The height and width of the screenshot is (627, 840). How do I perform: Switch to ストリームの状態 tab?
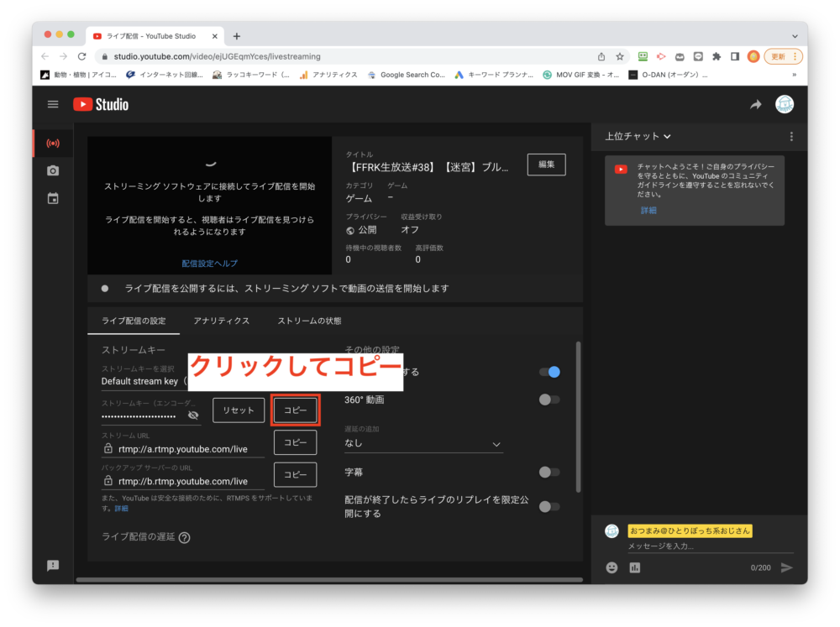tap(309, 321)
